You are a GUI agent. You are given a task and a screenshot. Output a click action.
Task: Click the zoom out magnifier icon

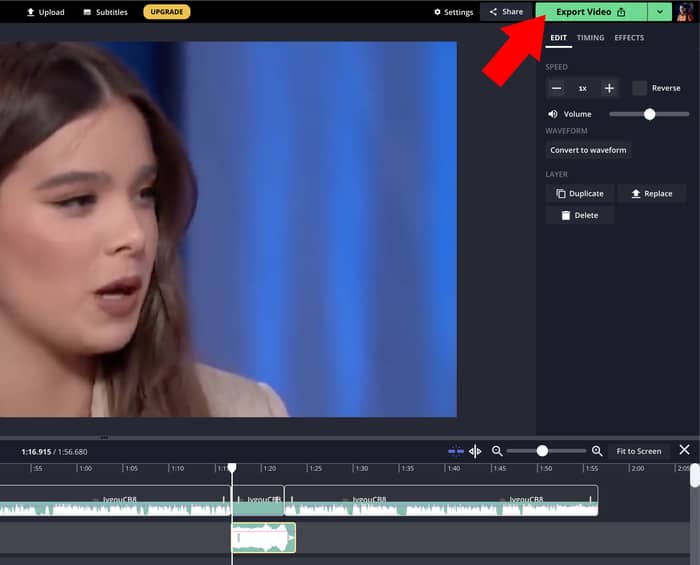coord(497,451)
